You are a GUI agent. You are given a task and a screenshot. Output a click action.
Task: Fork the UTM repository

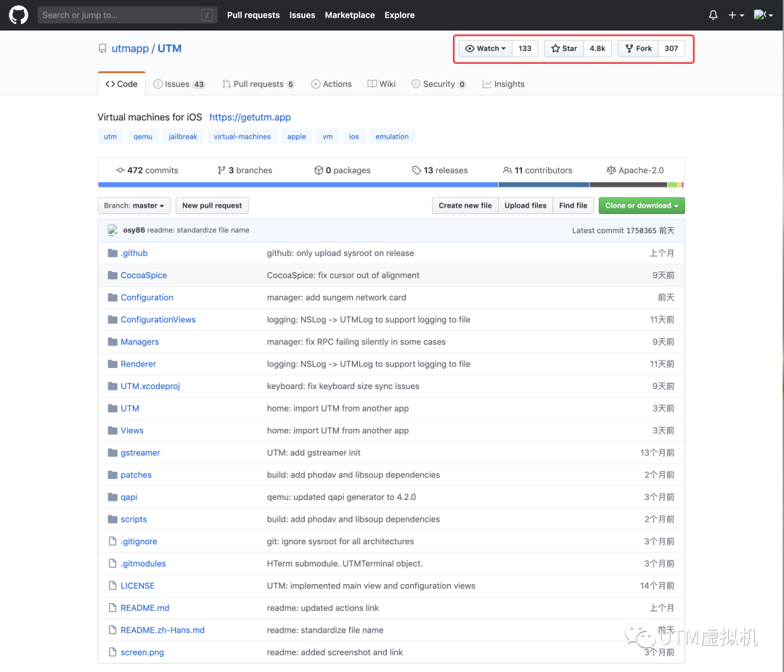point(639,49)
